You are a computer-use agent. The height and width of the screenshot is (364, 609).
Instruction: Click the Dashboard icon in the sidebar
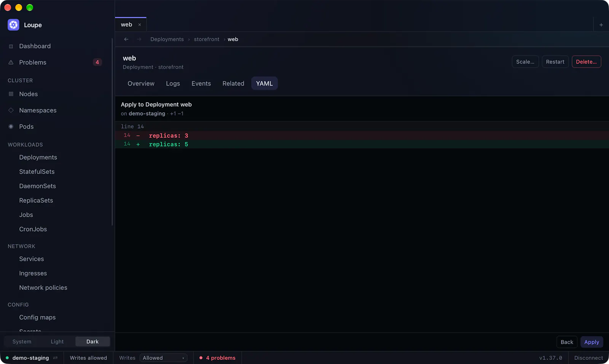[11, 46]
